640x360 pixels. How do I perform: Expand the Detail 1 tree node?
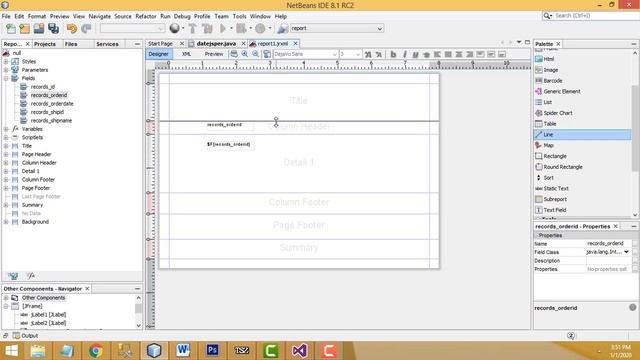(6, 171)
